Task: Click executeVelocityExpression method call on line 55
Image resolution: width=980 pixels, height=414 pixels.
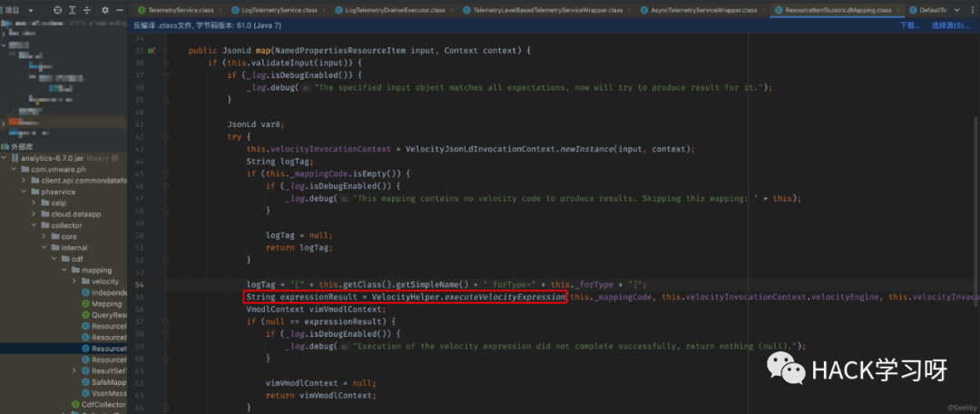Action: (x=505, y=297)
